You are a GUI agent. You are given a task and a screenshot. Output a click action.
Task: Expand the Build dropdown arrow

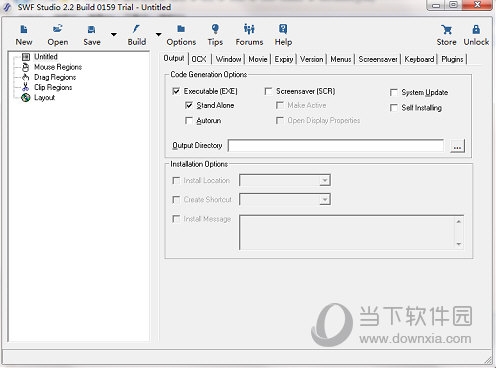tap(159, 34)
